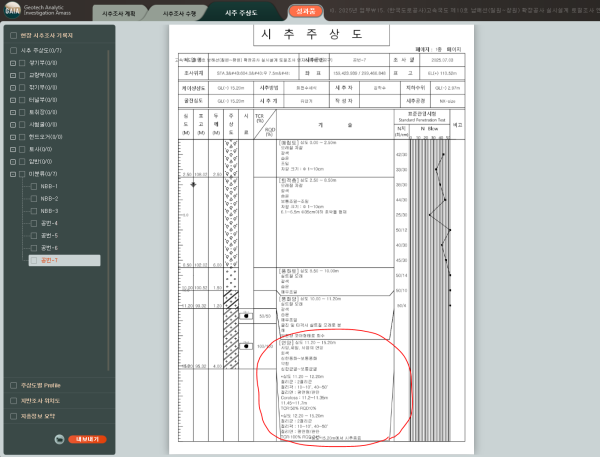Tick the 지반조사 위치도 checkbox
Viewport: 600px width, 457px height.
14,401
